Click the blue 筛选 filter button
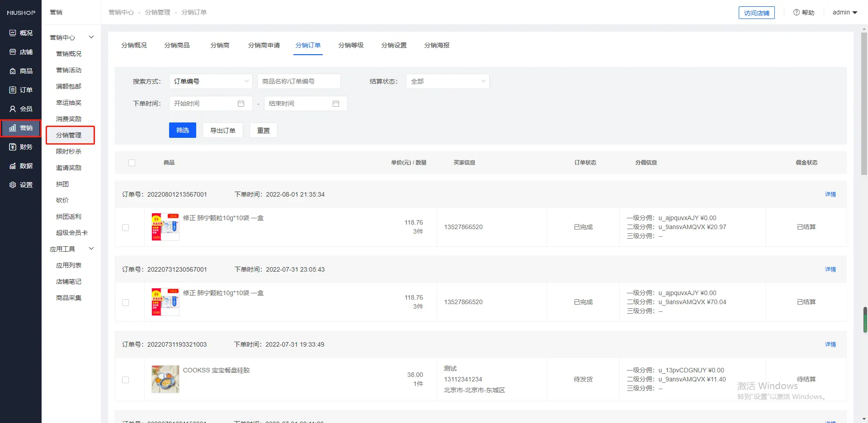The image size is (868, 423). pos(183,130)
